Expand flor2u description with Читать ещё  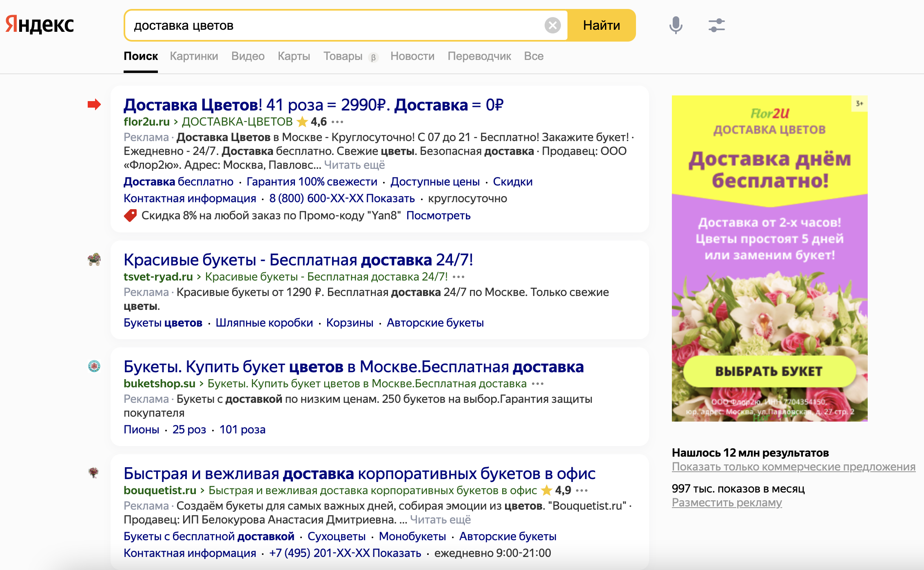coord(355,165)
